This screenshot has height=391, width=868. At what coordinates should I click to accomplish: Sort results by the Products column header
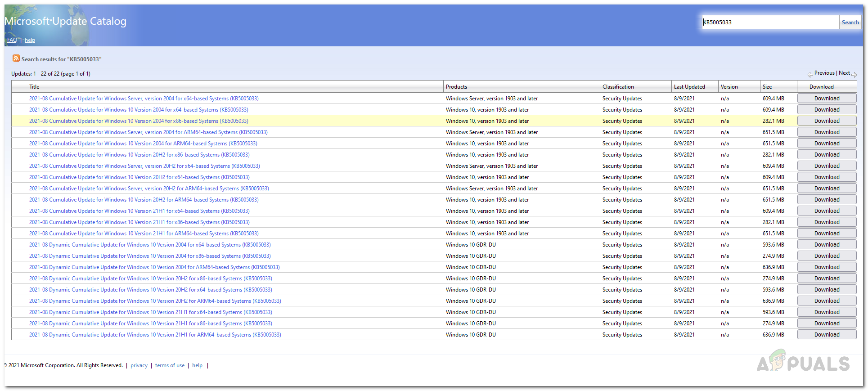pyautogui.click(x=456, y=87)
